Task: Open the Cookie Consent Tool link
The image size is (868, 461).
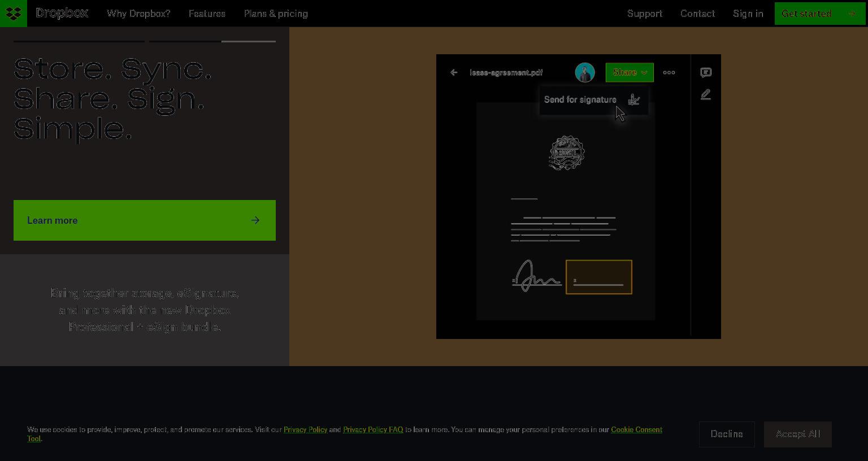Action: [636, 429]
